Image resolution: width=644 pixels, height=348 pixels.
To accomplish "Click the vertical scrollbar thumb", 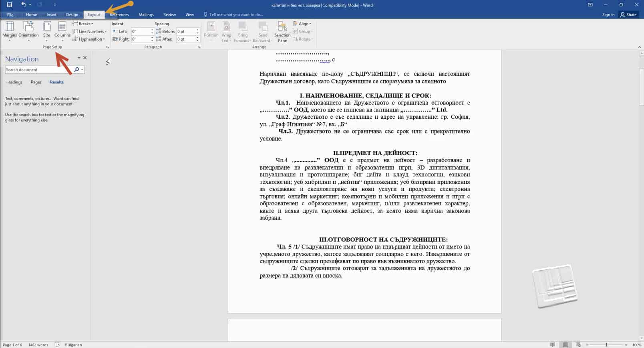I will (641, 87).
